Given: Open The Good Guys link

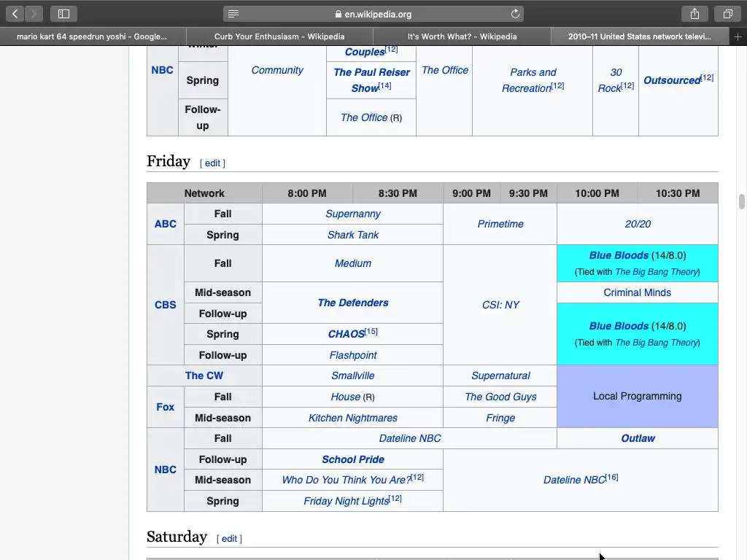Looking at the screenshot, I should point(500,397).
